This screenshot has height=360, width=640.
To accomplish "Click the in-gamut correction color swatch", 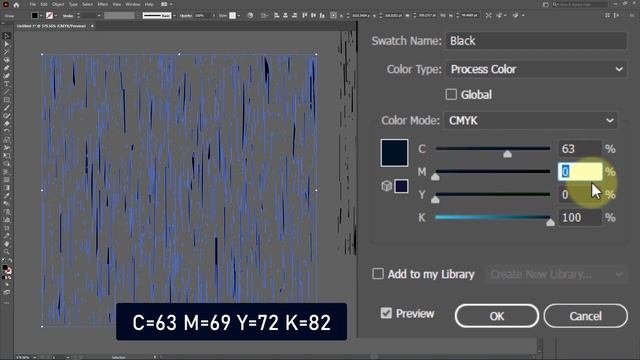I will 401,186.
